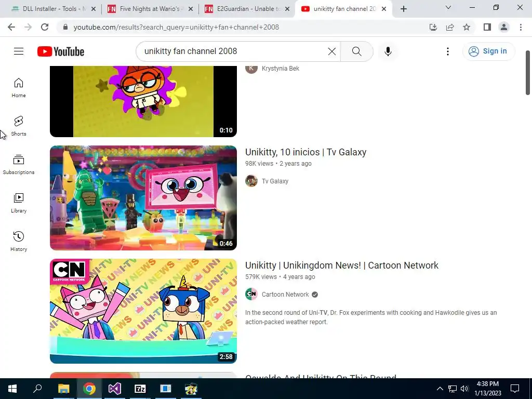Close the unikitty YouTube tab
Screen dimensions: 532x399
point(384,9)
